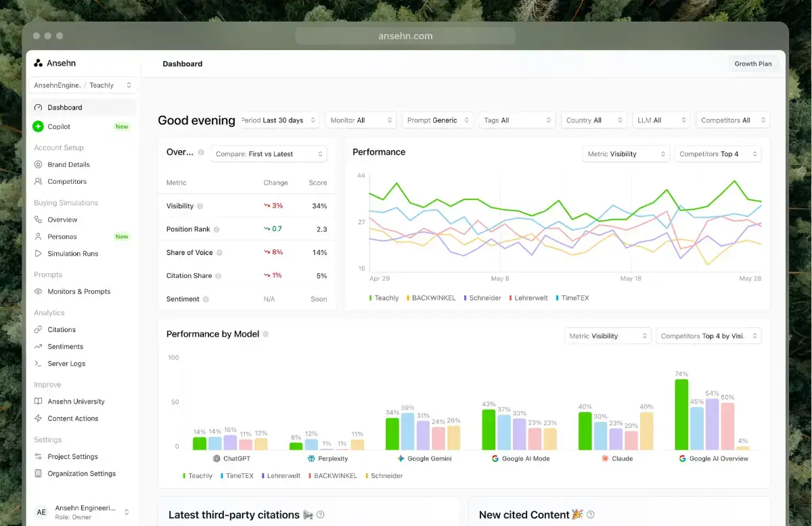Click the info icon next to Position Rank
Viewport: 812px width, 526px height.
point(217,229)
